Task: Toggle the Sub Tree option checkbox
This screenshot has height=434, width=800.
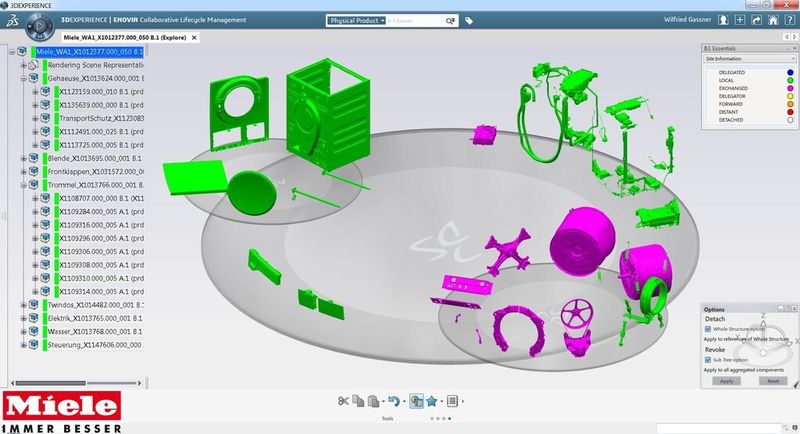Action: [708, 360]
